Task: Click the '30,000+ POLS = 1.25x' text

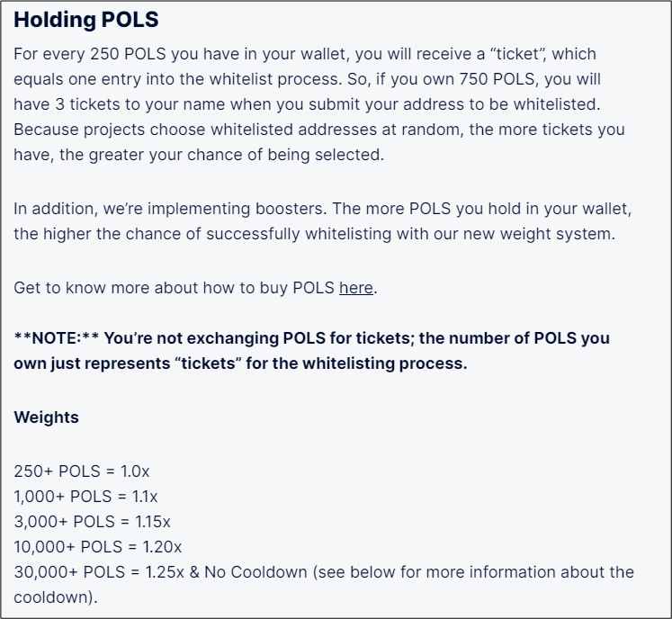Action: 99,572
